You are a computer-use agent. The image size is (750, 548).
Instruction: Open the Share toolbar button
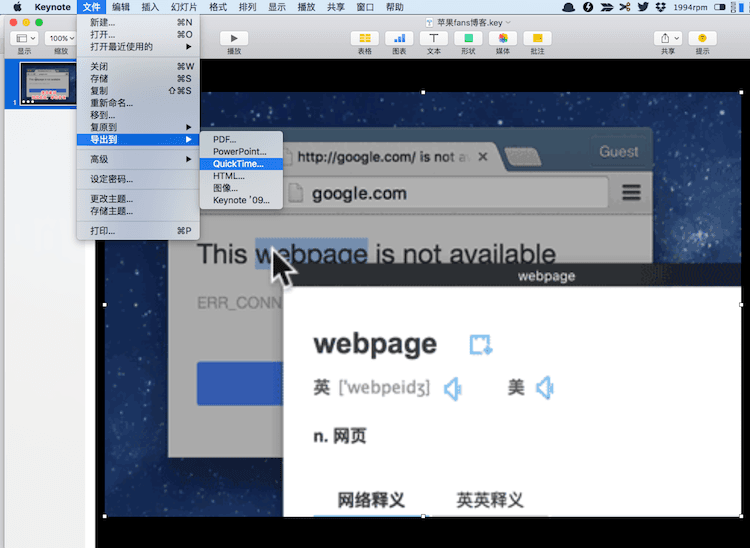pos(668,38)
